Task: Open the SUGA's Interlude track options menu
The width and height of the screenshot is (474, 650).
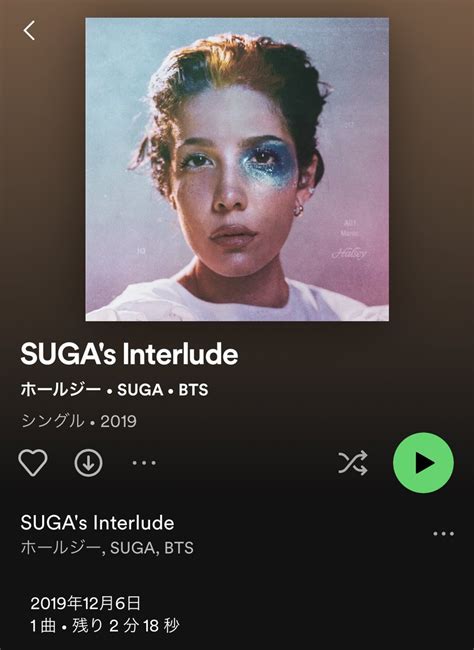Action: tap(443, 534)
